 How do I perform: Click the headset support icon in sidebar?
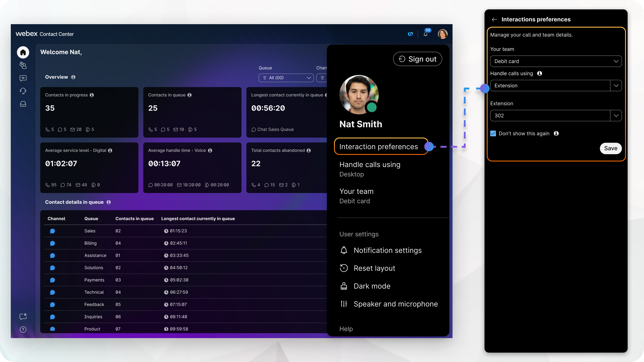23,91
